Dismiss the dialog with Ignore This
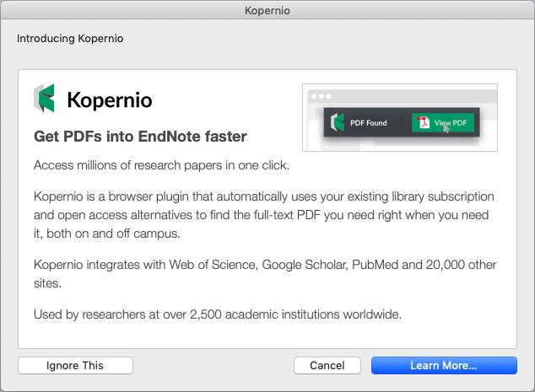 [x=75, y=365]
